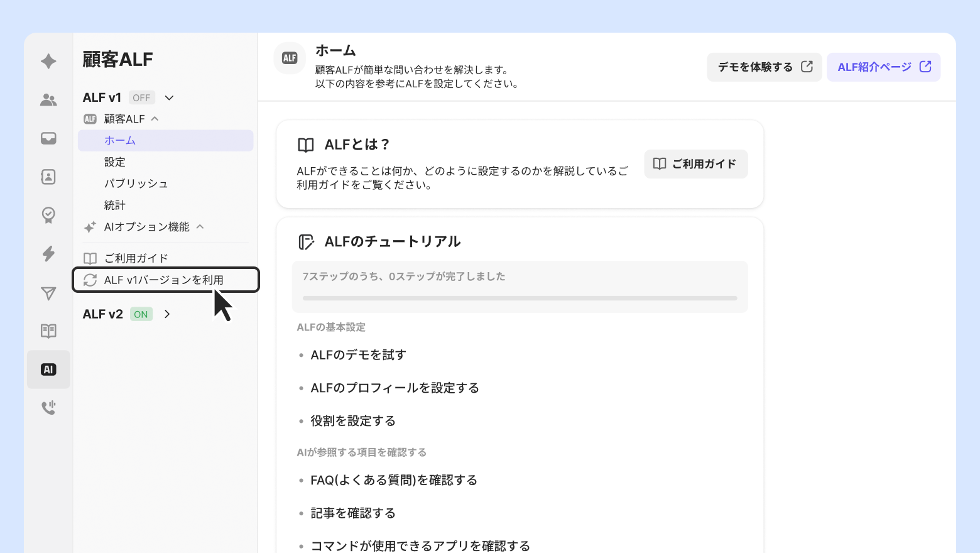Image resolution: width=980 pixels, height=553 pixels.
Task: Open the ALF紹介ページ link button
Action: (x=883, y=67)
